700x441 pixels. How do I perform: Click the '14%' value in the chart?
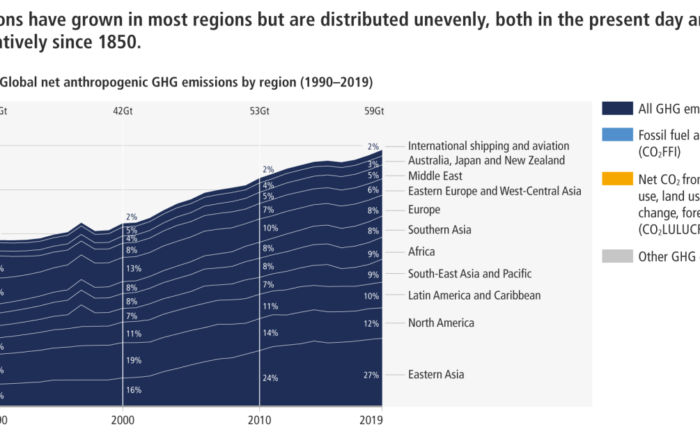270,333
